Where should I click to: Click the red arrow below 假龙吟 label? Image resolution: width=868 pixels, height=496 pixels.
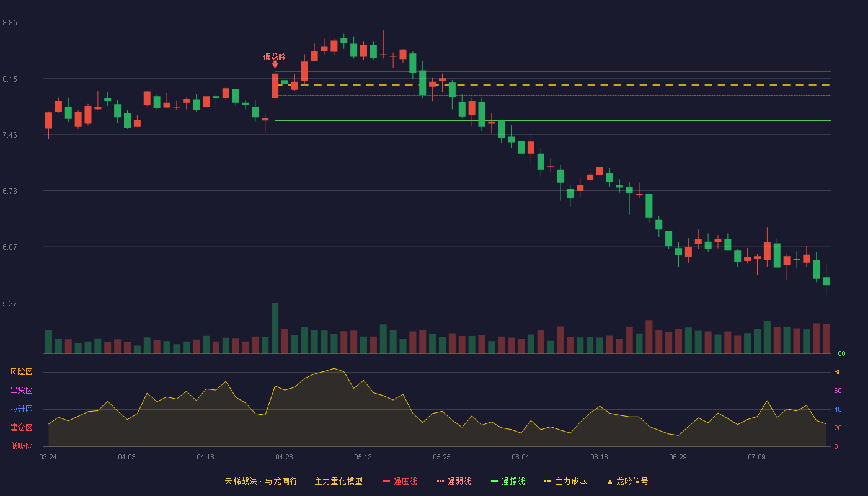[275, 64]
